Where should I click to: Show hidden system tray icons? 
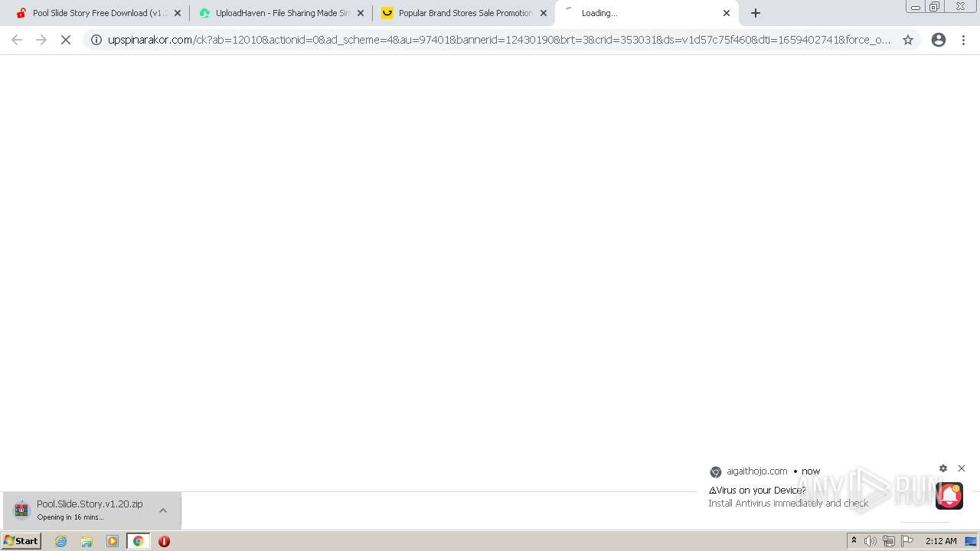(x=854, y=541)
